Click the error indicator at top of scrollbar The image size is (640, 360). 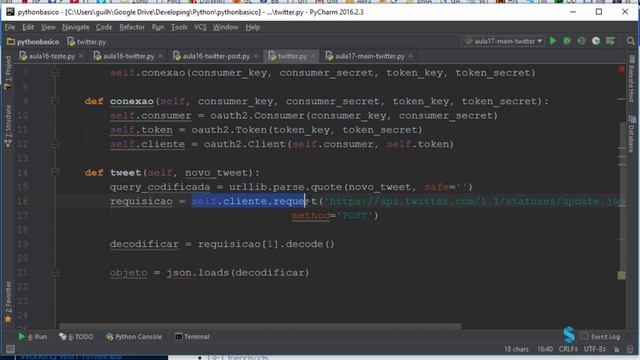tap(622, 69)
